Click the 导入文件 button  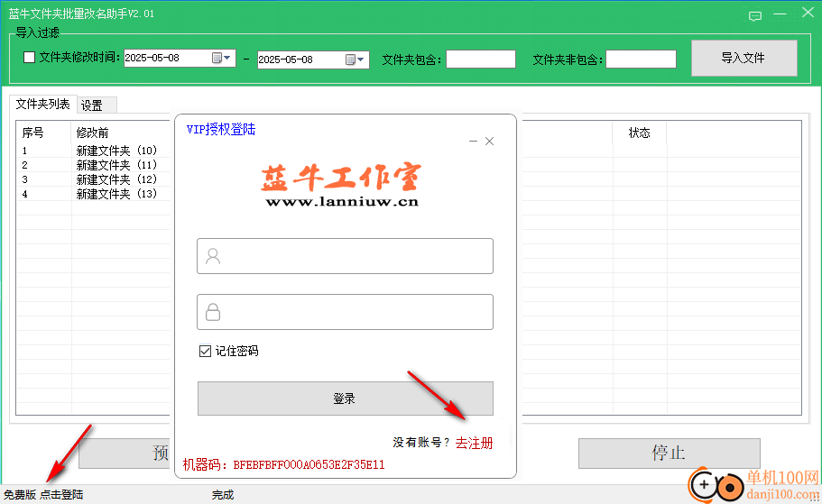[743, 58]
